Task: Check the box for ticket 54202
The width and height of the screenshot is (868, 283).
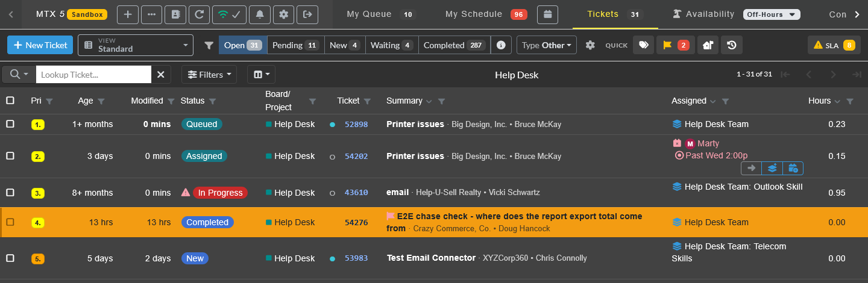Action: (10, 156)
